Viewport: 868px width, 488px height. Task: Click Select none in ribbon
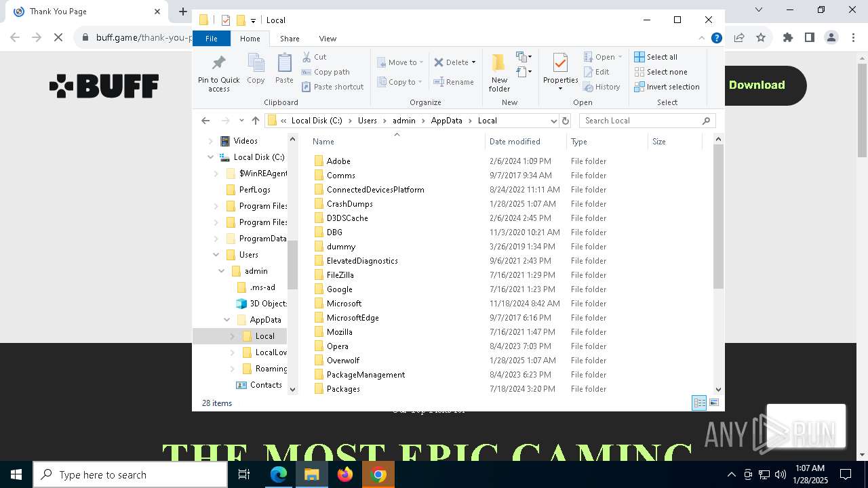tap(660, 72)
